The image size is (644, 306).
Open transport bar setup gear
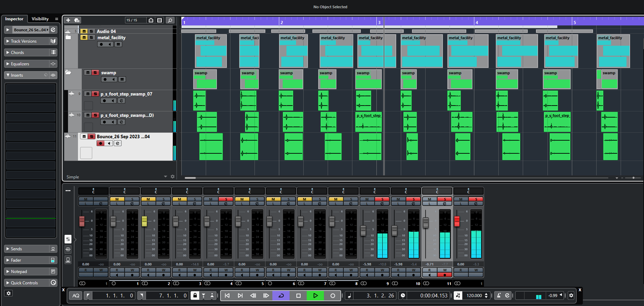[x=571, y=296]
